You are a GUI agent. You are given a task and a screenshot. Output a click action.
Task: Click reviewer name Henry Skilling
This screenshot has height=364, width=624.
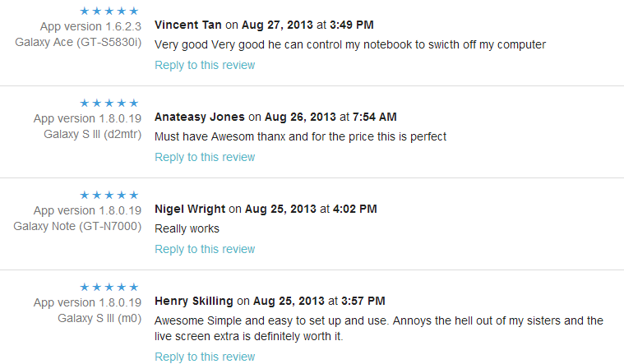coord(194,301)
